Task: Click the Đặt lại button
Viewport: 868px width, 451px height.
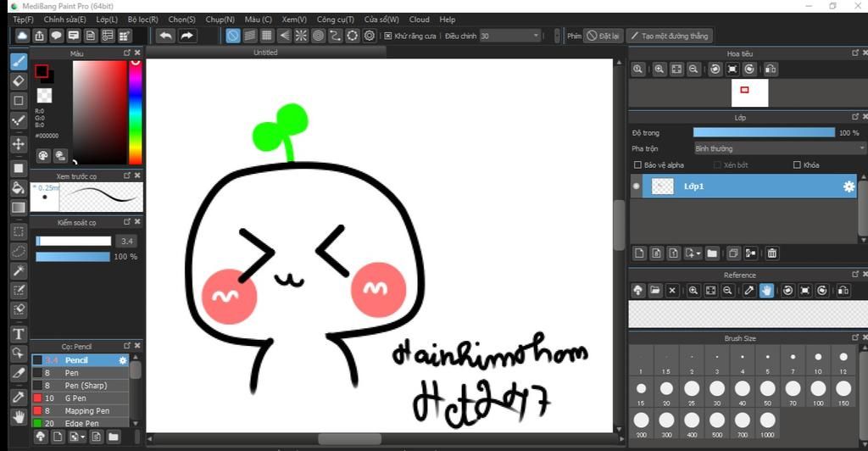Action: pos(604,36)
